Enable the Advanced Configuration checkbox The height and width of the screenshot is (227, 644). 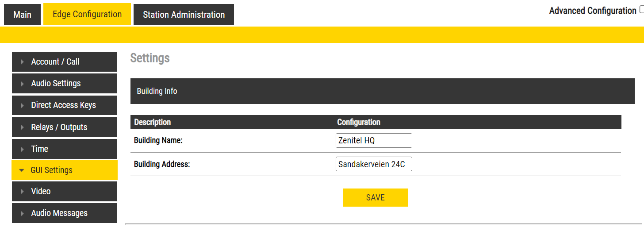[641, 11]
